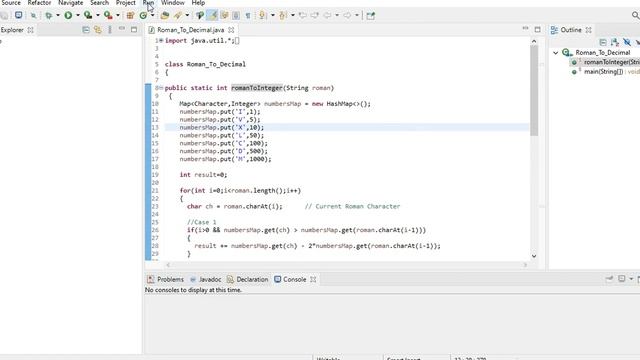Close the Console view tab
This screenshot has height=360, width=640.
pos(313,279)
